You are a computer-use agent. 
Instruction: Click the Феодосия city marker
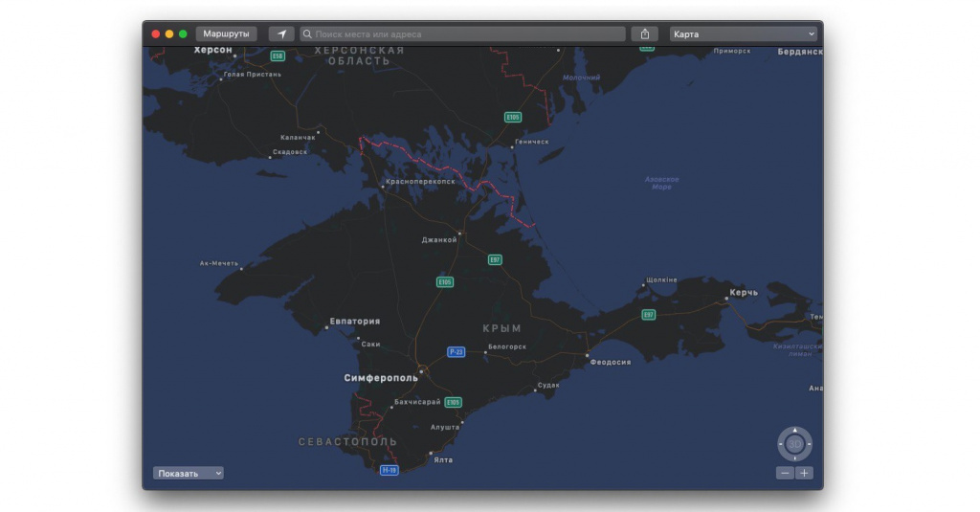pyautogui.click(x=588, y=354)
